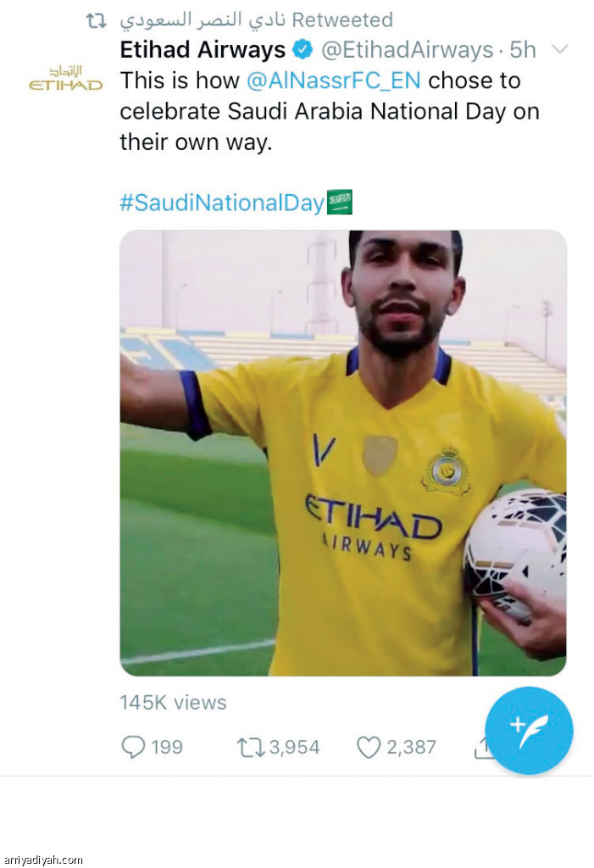This screenshot has width=594, height=868.
Task: Retweet this tweet using the retweet icon
Action: pyautogui.click(x=251, y=747)
